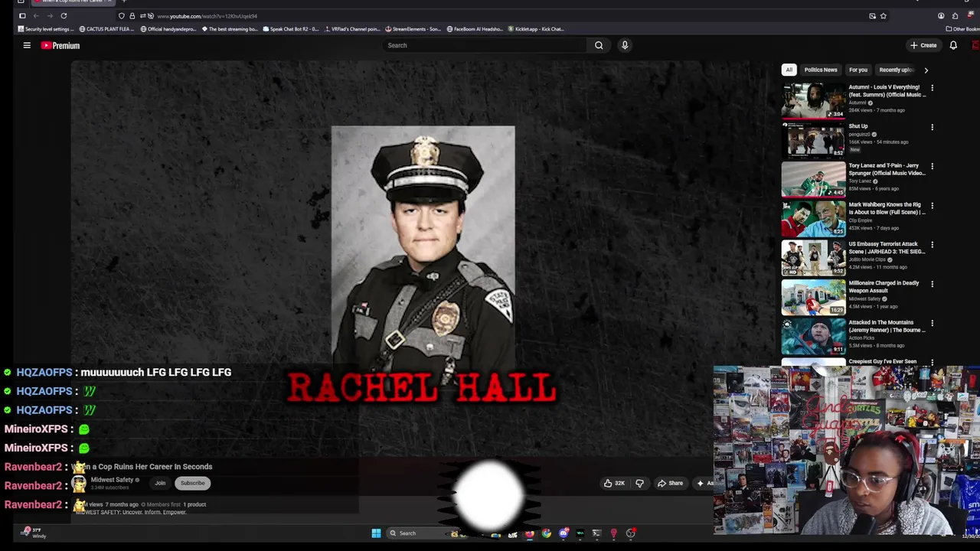Open Clip Empire channel under Mark Wahlberg video
The height and width of the screenshot is (551, 980).
click(x=862, y=220)
